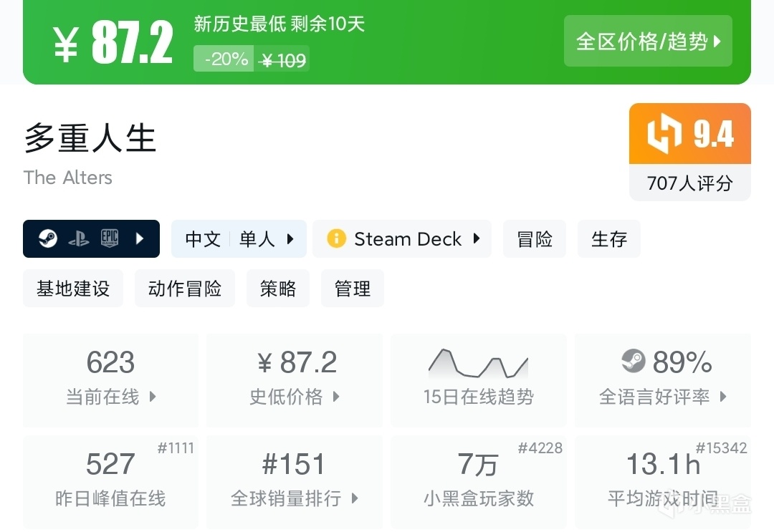Click the Xiaoheihe logo in the score badge
The height and width of the screenshot is (532, 774).
[x=664, y=134]
